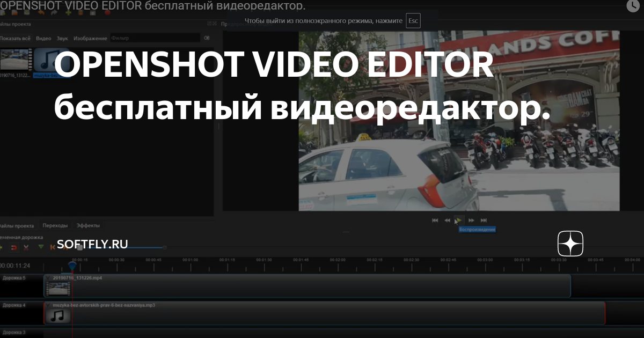Select the razor scissors tool on the timeline toolbar
The width and height of the screenshot is (644, 338).
(26, 247)
